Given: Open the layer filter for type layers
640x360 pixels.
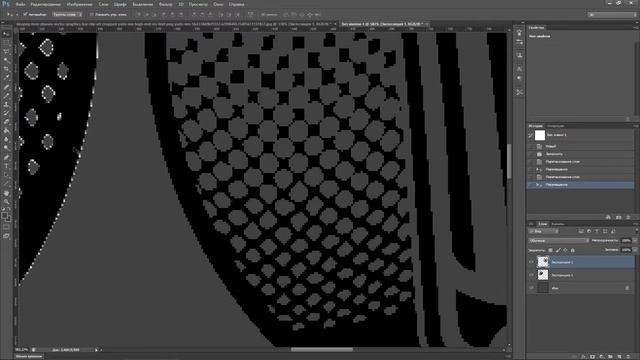Looking at the screenshot, I should point(597,231).
